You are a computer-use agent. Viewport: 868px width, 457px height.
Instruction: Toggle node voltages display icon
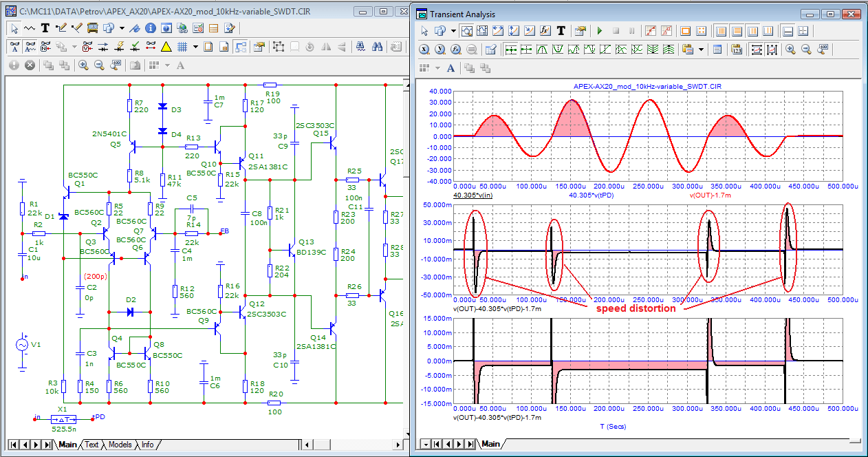point(87,47)
